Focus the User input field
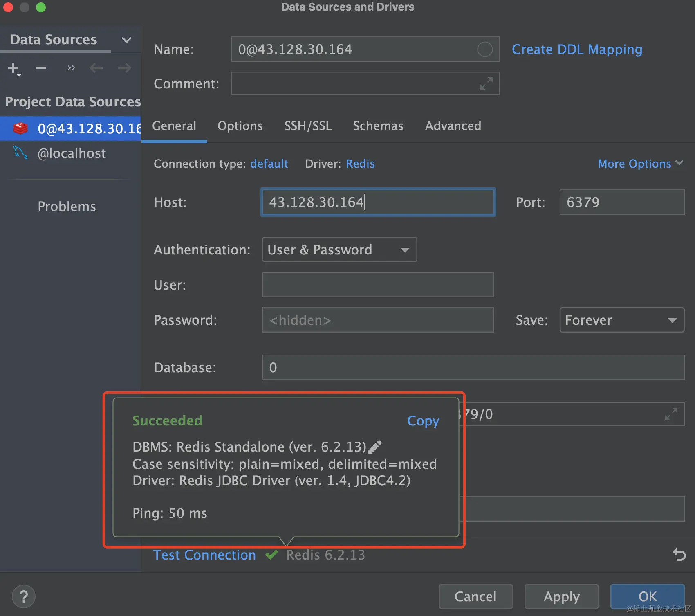This screenshot has height=616, width=695. pos(378,285)
